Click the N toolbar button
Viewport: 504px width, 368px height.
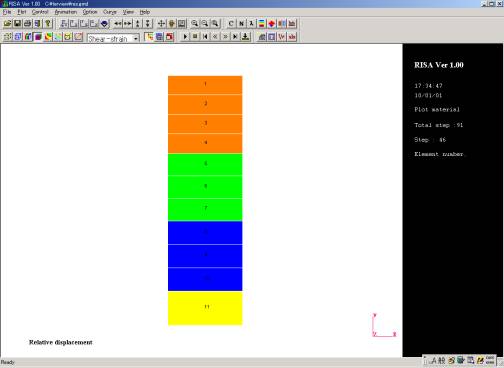(241, 24)
